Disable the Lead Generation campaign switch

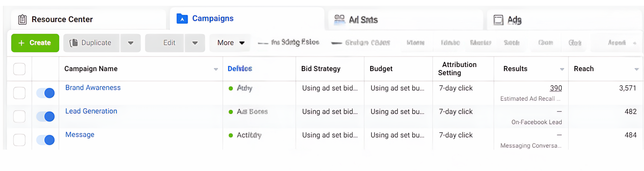tap(46, 117)
